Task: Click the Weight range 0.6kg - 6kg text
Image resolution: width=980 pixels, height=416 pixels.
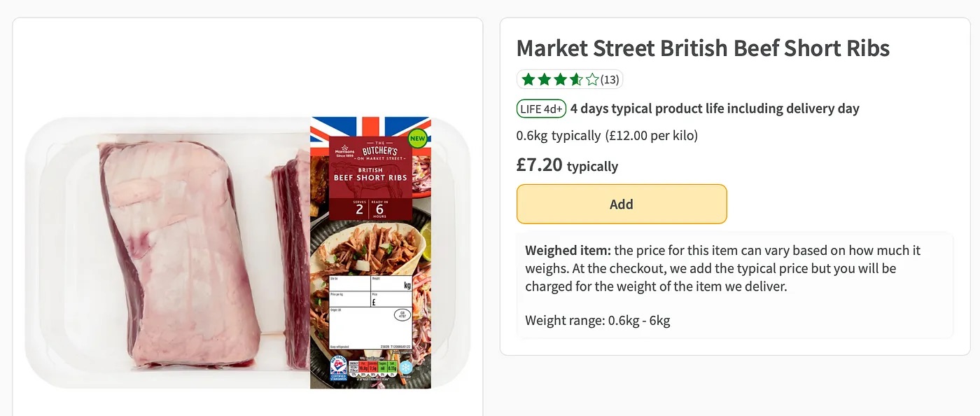Action: click(597, 321)
